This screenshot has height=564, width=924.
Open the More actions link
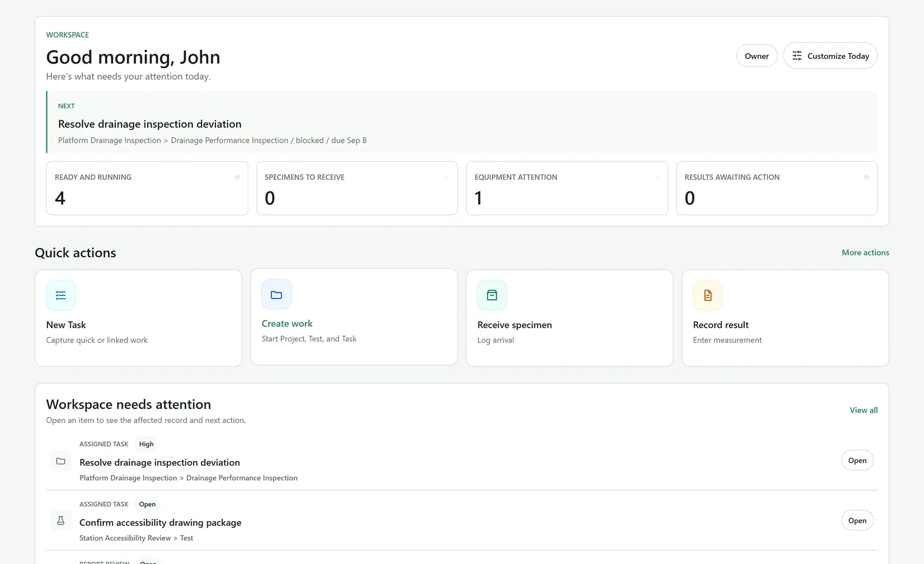point(865,253)
